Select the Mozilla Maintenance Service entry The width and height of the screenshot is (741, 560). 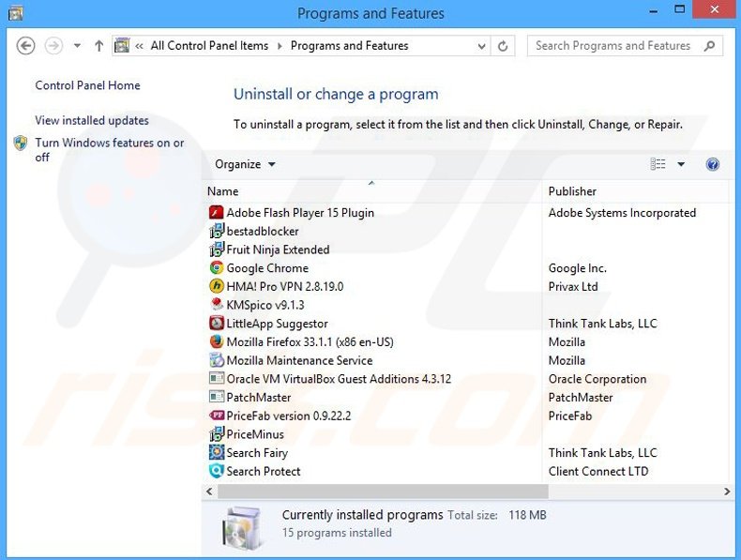coord(299,360)
